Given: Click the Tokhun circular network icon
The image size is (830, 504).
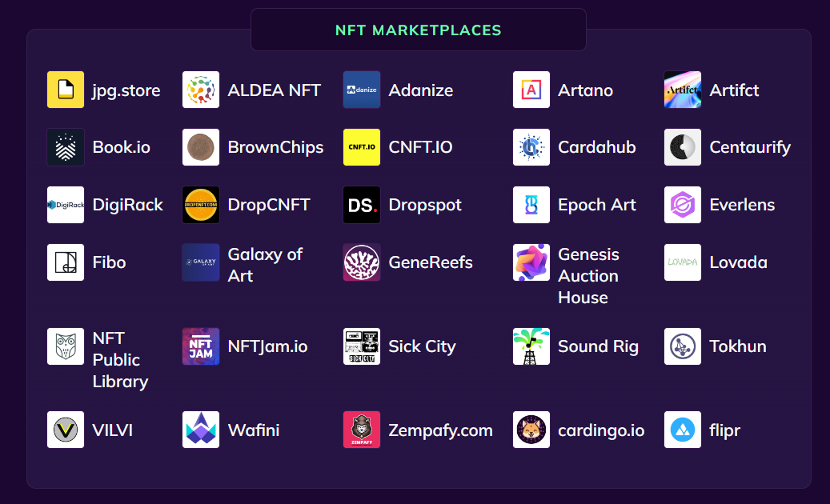Looking at the screenshot, I should [683, 347].
